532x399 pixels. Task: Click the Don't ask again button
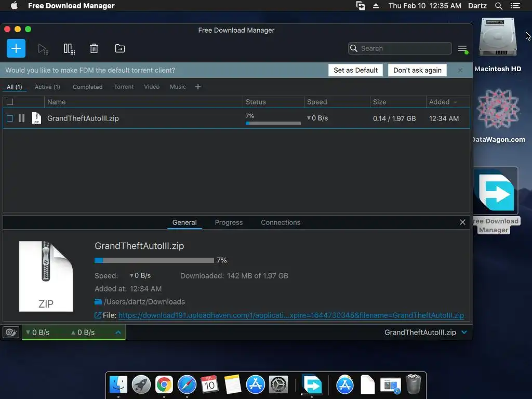(x=417, y=70)
